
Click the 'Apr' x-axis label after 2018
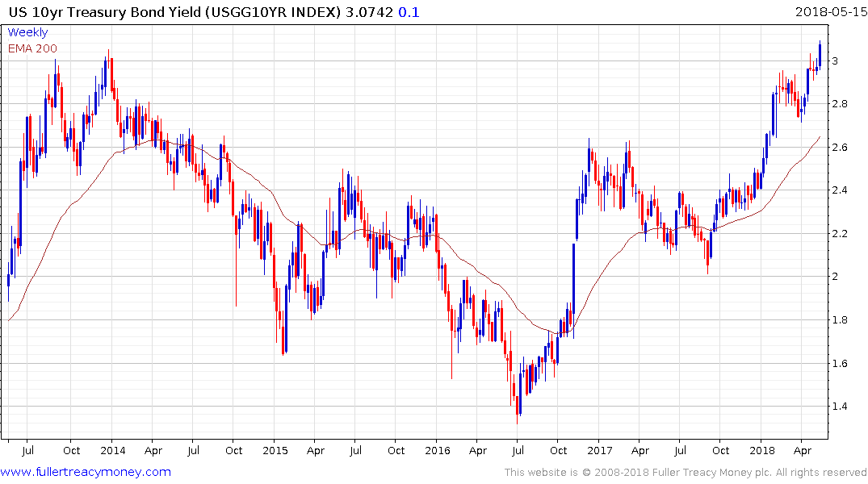tap(803, 451)
